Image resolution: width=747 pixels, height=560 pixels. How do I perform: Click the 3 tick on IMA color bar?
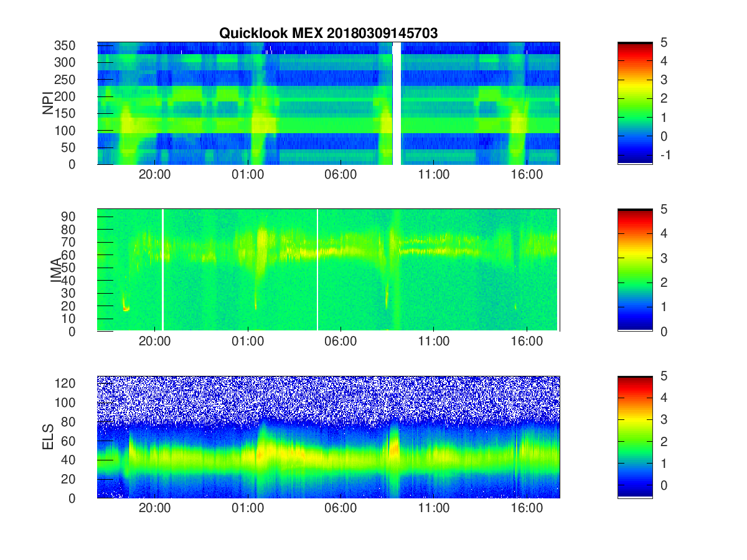click(x=663, y=258)
